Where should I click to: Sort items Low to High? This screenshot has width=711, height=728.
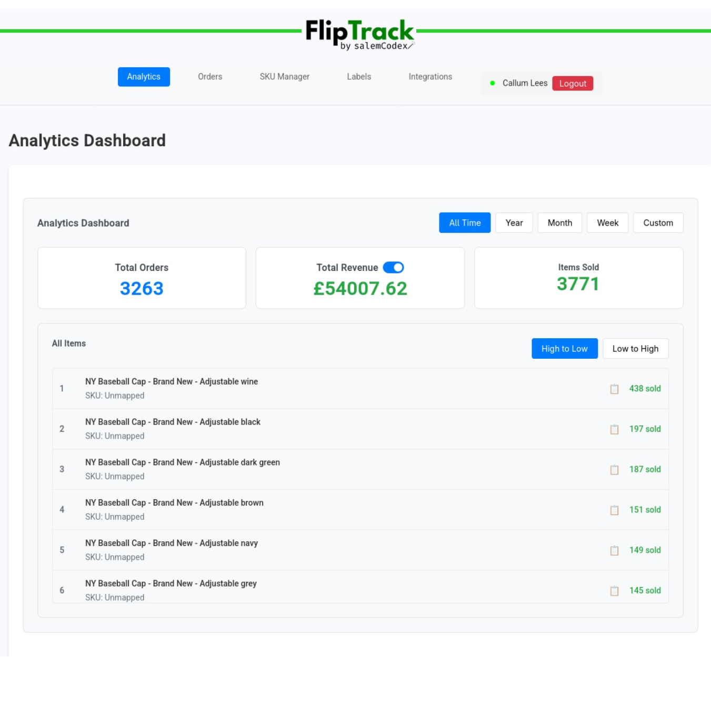635,349
